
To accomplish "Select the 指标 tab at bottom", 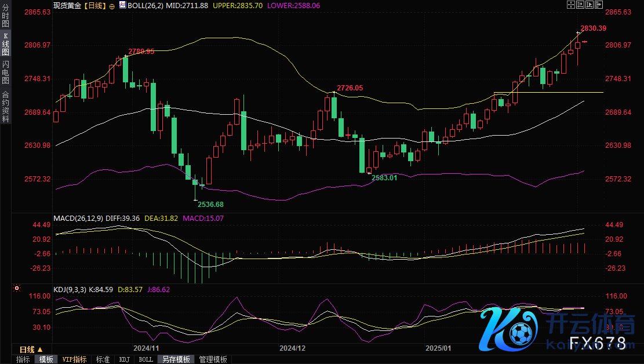I will pyautogui.click(x=23, y=359).
